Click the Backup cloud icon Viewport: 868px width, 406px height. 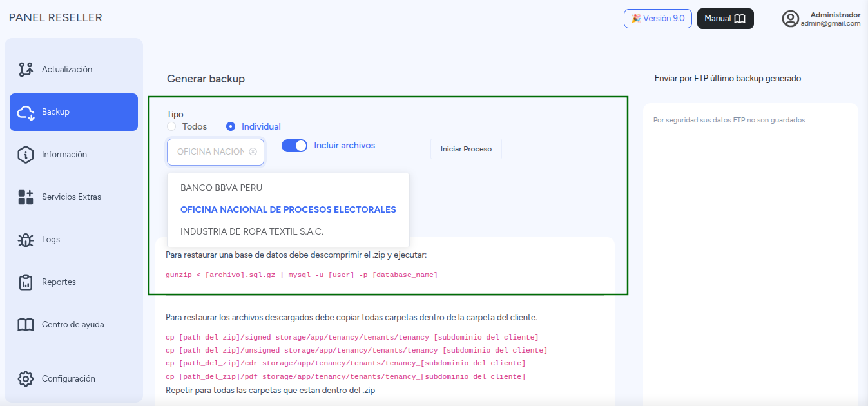26,112
